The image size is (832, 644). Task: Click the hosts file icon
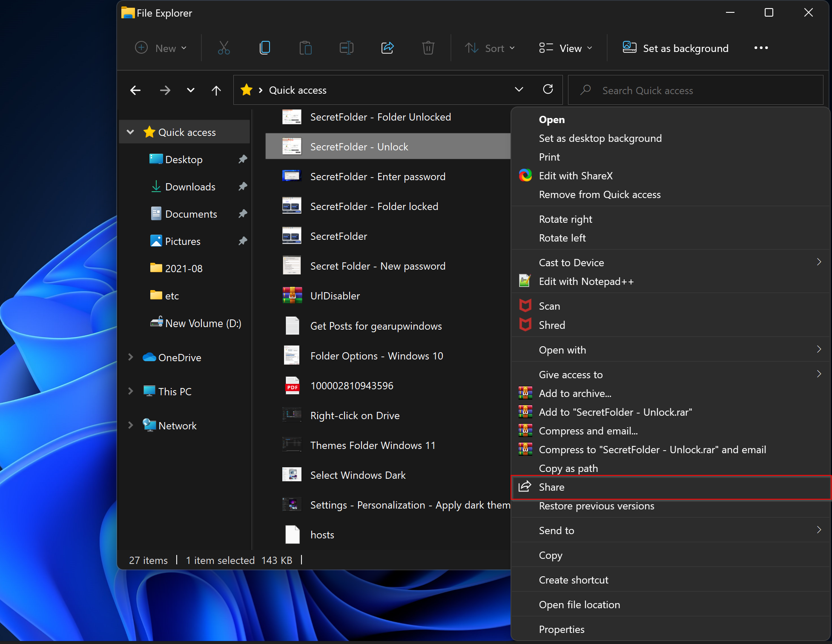292,534
